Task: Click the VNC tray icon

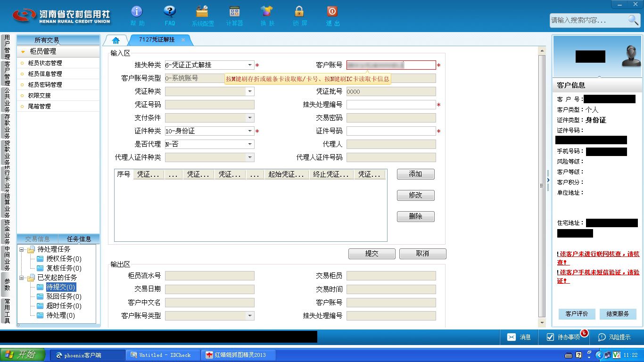Action: [x=616, y=355]
